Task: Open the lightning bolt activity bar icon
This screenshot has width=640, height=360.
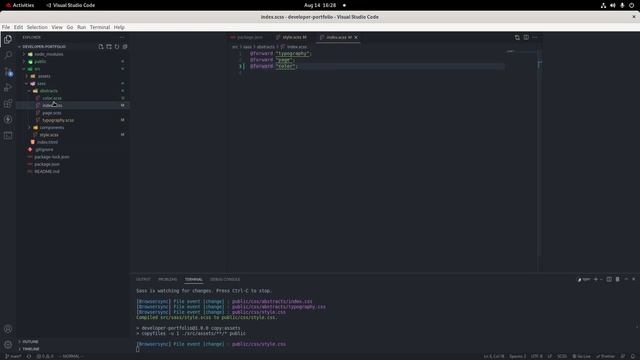Action: click(8, 119)
